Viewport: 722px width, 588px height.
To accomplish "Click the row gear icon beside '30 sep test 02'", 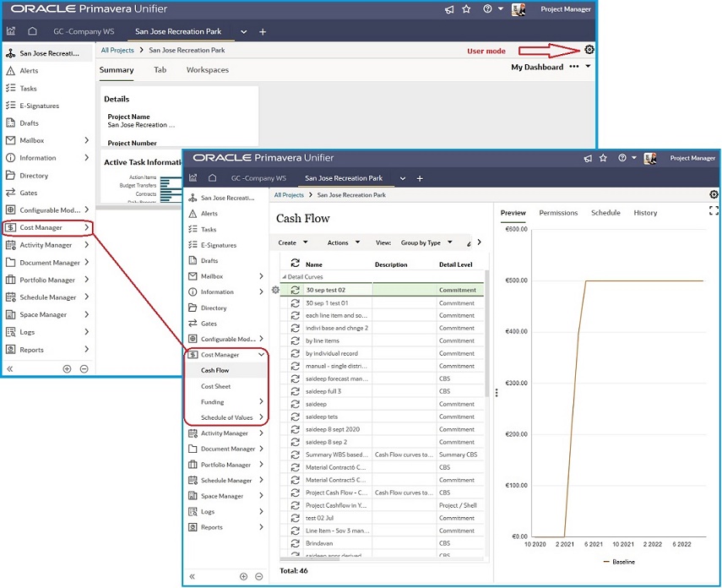I will (x=275, y=290).
